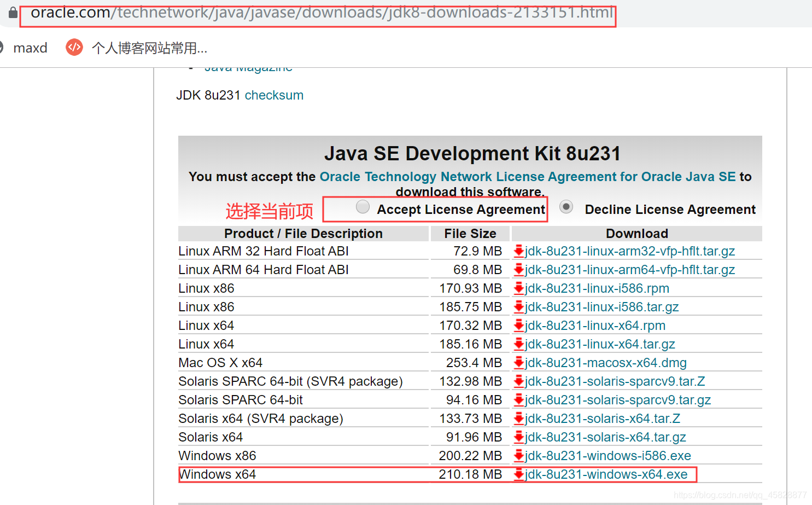
Task: Click Linux ARM 64 Hard Float ABI row label
Action: click(x=264, y=270)
